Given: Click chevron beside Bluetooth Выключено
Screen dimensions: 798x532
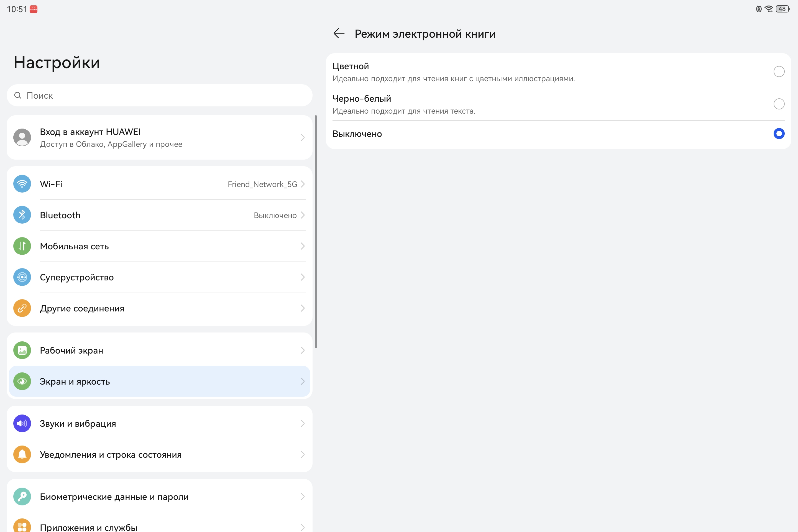Looking at the screenshot, I should click(x=303, y=215).
